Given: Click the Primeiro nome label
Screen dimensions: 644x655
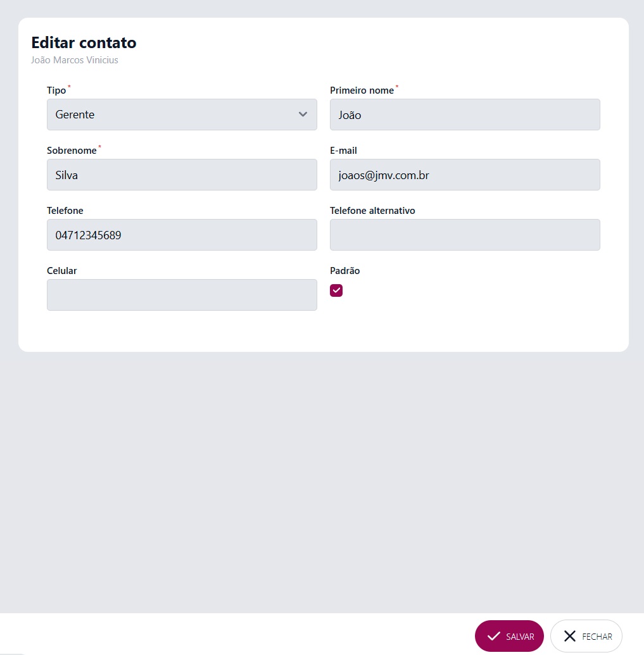Looking at the screenshot, I should tap(362, 90).
